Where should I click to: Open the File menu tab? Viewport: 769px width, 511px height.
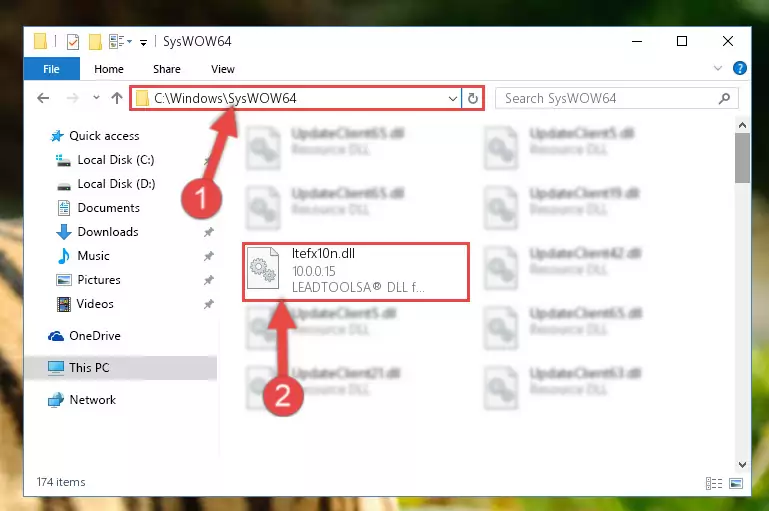point(51,69)
